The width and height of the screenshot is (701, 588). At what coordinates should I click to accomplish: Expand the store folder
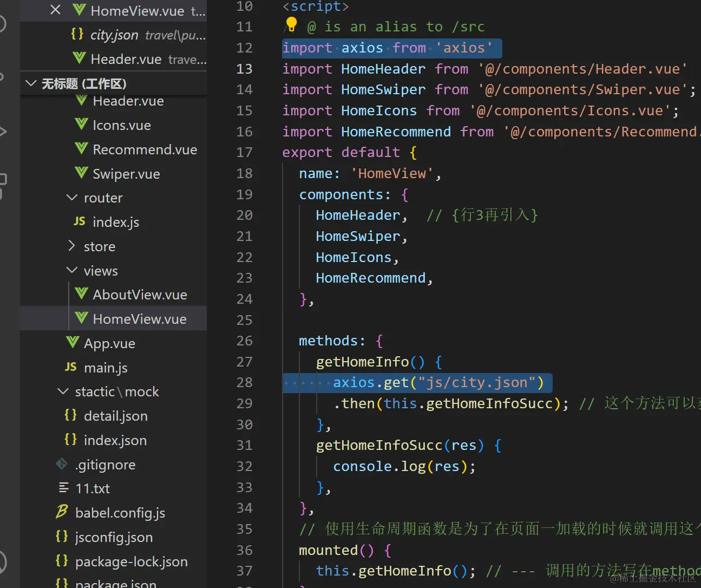click(71, 246)
